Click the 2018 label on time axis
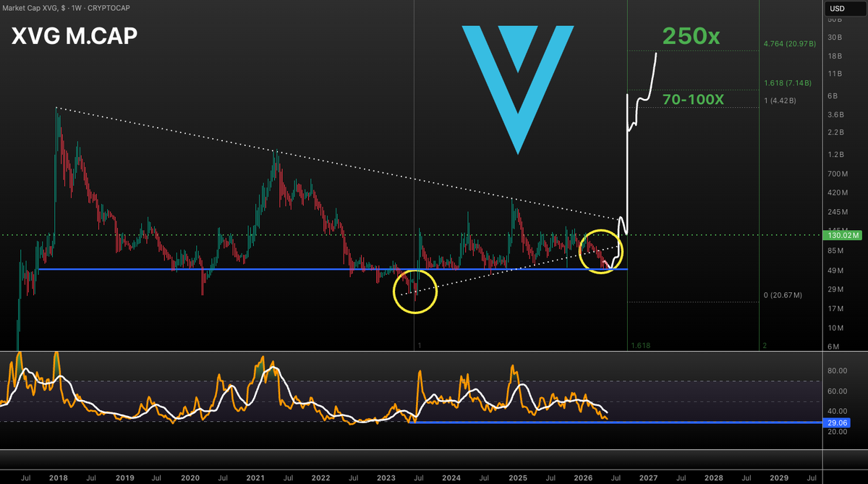Image resolution: width=868 pixels, height=484 pixels. tap(58, 478)
